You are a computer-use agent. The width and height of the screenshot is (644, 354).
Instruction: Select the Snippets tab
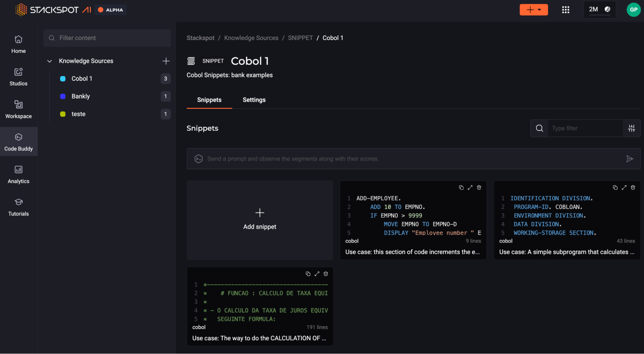pyautogui.click(x=209, y=100)
